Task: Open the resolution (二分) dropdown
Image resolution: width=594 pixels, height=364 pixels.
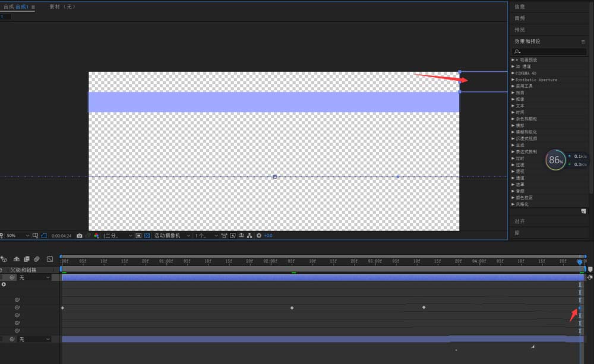Action: [x=118, y=236]
